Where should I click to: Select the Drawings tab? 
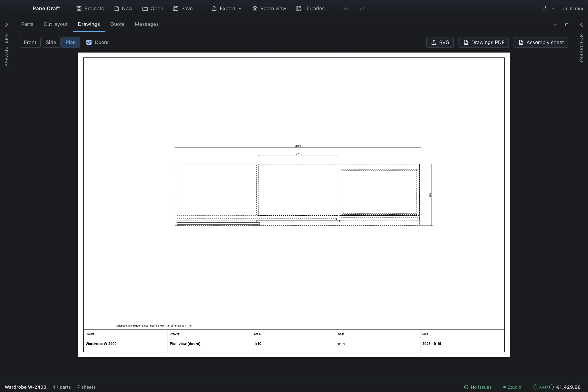pyautogui.click(x=89, y=24)
